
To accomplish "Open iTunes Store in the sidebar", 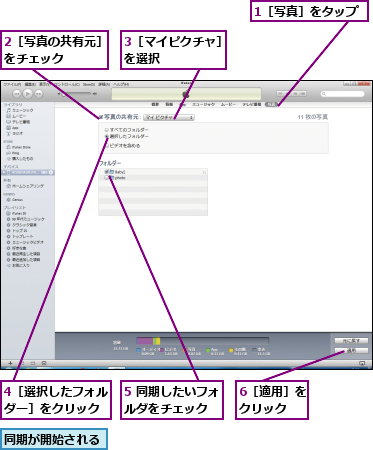I will (x=19, y=147).
